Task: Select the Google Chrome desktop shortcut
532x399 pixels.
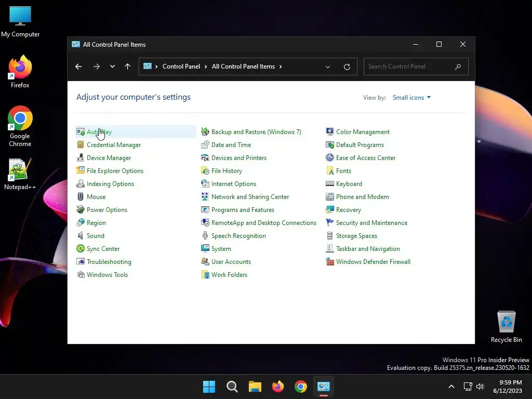Action: [x=20, y=126]
